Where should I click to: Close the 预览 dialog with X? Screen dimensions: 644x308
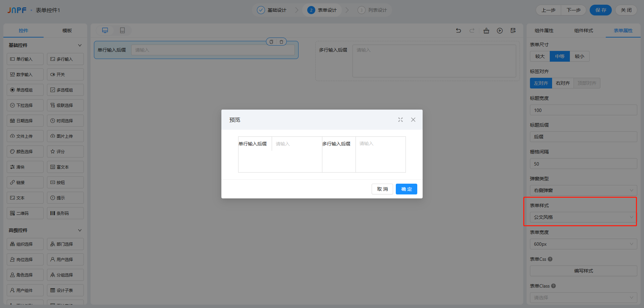[x=413, y=120]
